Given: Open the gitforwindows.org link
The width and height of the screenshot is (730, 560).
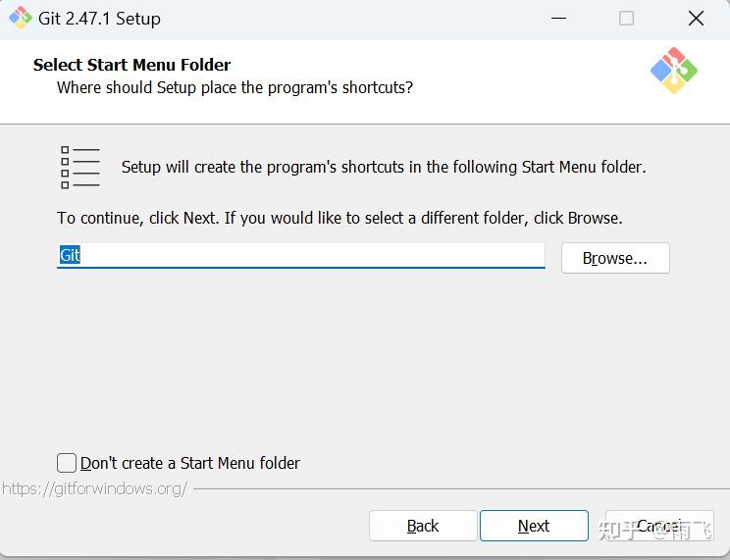Looking at the screenshot, I should coord(94,488).
